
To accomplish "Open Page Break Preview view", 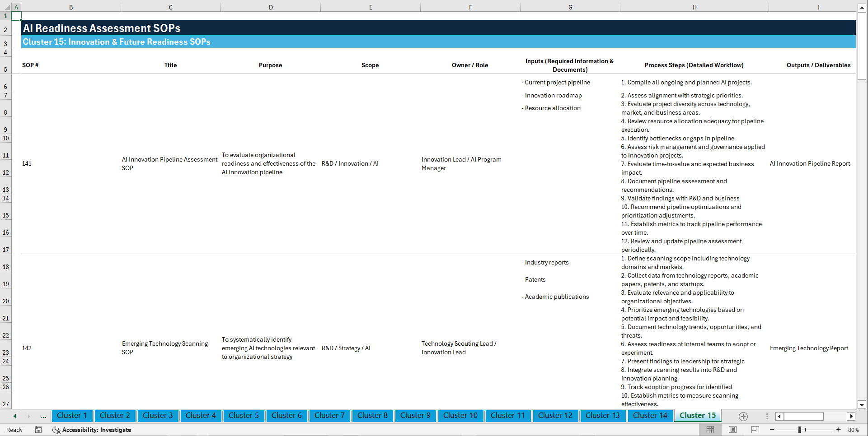I will point(754,430).
